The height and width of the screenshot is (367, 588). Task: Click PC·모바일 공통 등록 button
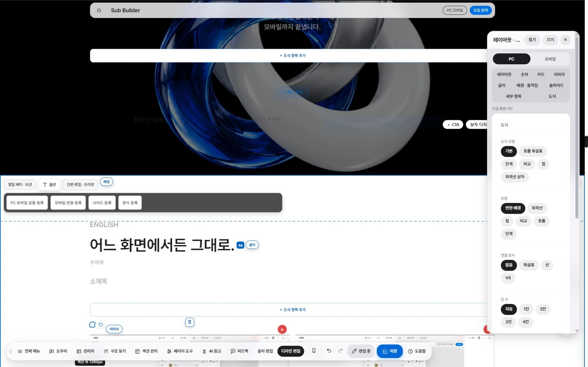pos(27,203)
